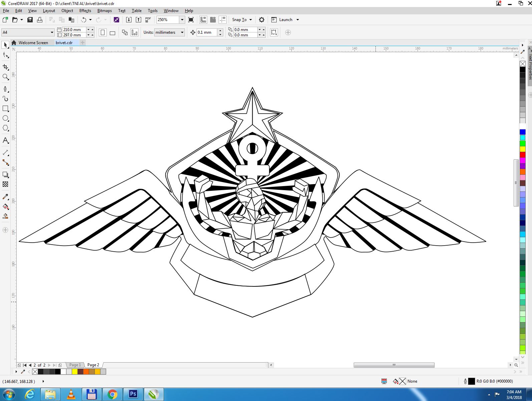Screen dimensions: 532x401
Task: Select the Freehand tool
Action: 5,89
